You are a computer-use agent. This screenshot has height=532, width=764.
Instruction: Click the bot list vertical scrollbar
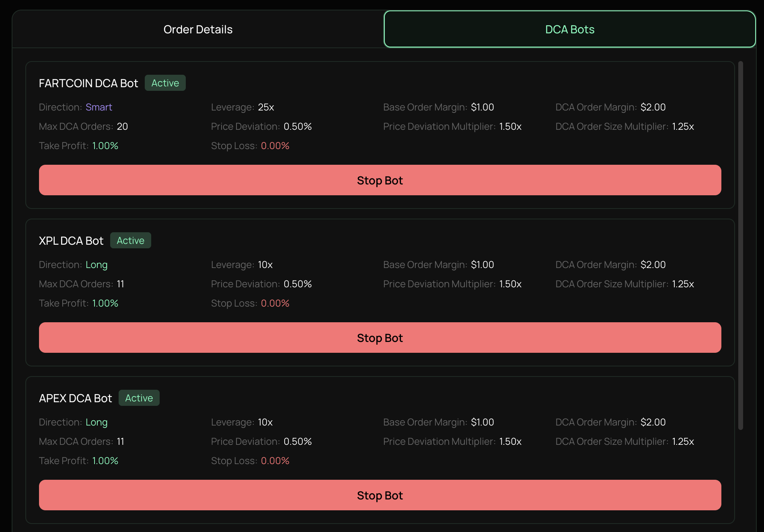tap(740, 245)
